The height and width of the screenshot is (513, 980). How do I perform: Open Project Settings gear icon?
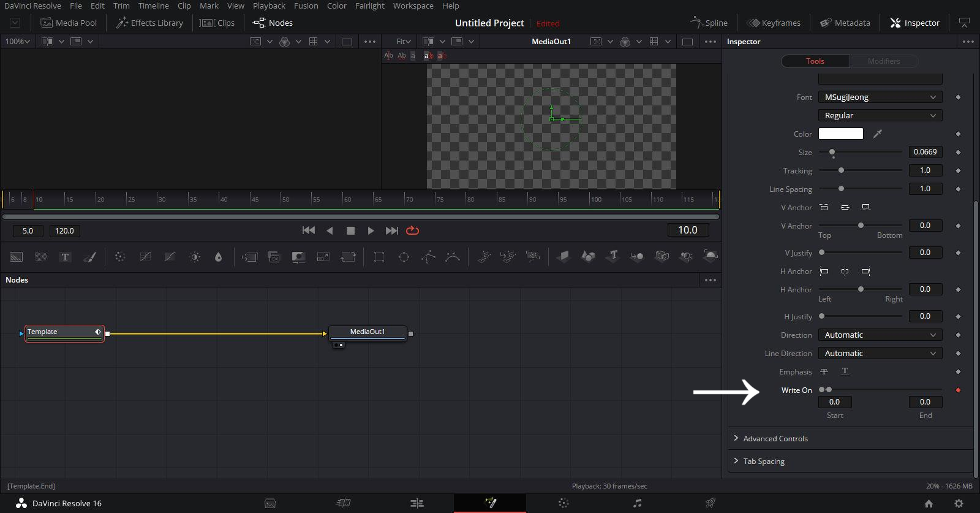point(959,503)
